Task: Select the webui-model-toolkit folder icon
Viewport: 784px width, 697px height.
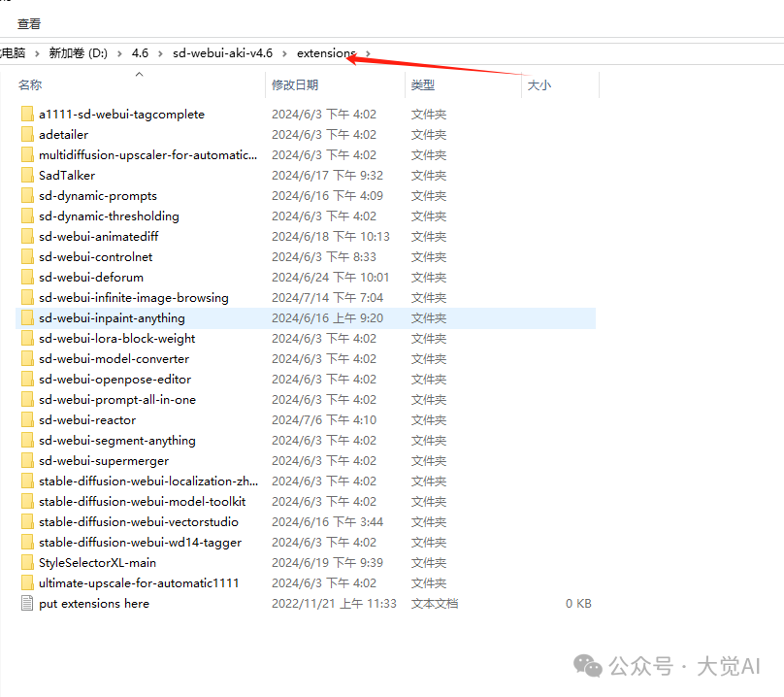Action: (x=27, y=501)
